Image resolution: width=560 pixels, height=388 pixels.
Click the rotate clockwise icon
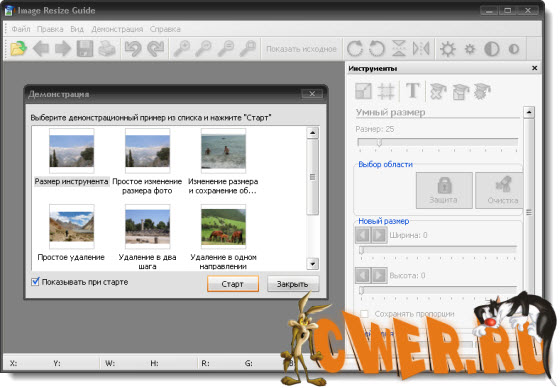pos(355,48)
